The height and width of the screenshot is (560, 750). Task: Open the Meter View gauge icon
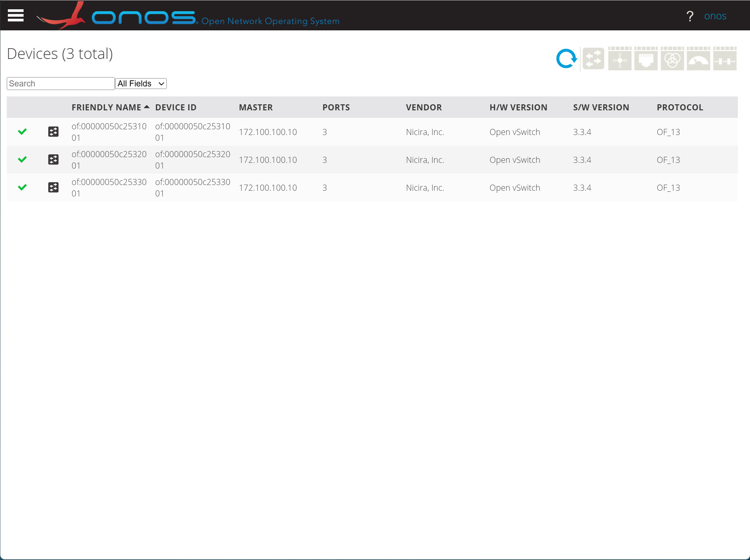698,59
